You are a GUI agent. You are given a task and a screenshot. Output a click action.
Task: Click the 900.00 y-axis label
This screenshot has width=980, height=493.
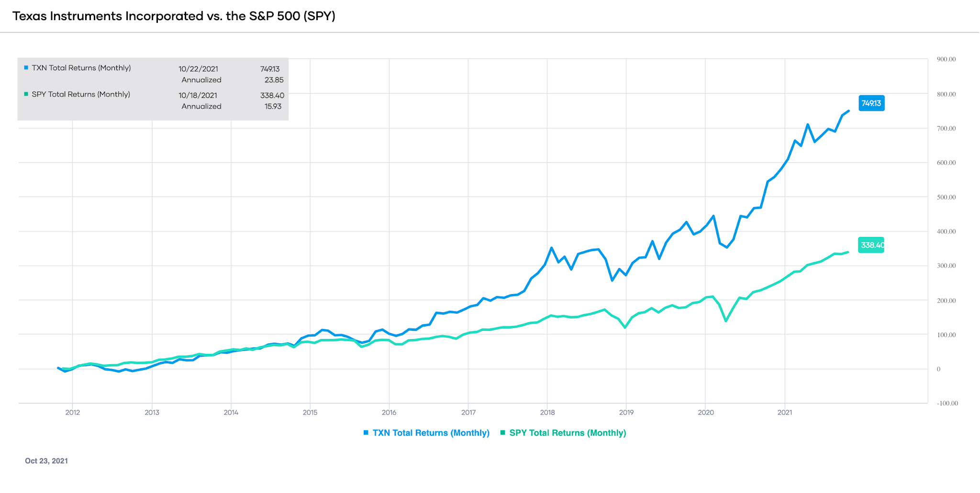tap(946, 59)
